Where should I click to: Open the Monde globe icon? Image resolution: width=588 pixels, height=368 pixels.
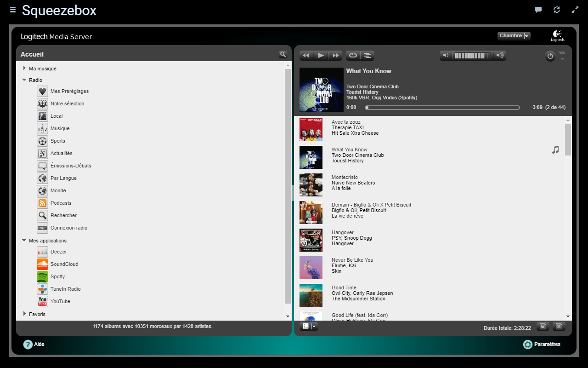(x=43, y=190)
